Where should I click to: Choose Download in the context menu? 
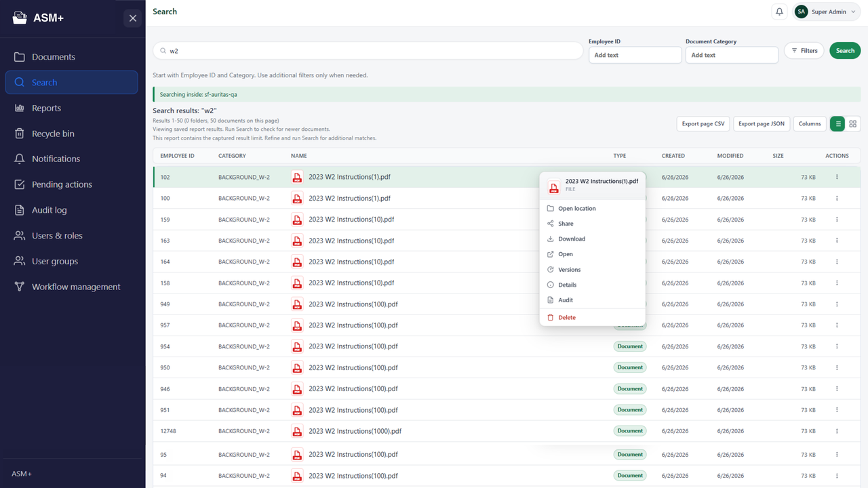tap(592, 239)
